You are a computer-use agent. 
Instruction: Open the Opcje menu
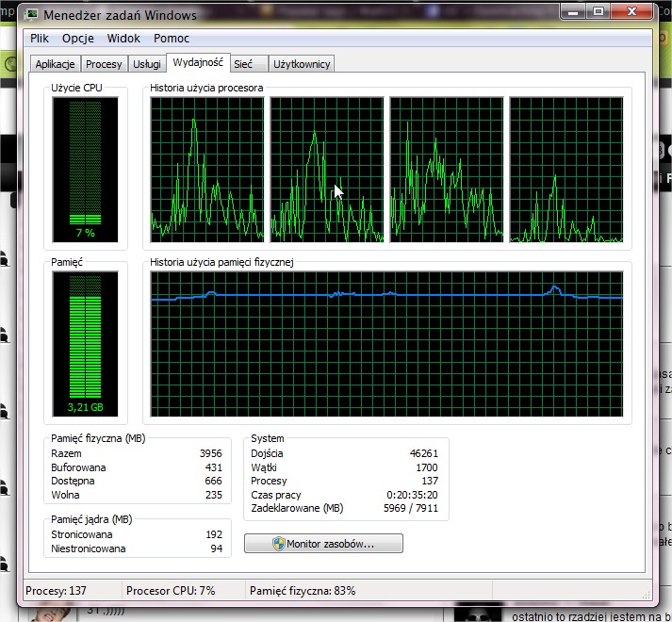point(78,39)
